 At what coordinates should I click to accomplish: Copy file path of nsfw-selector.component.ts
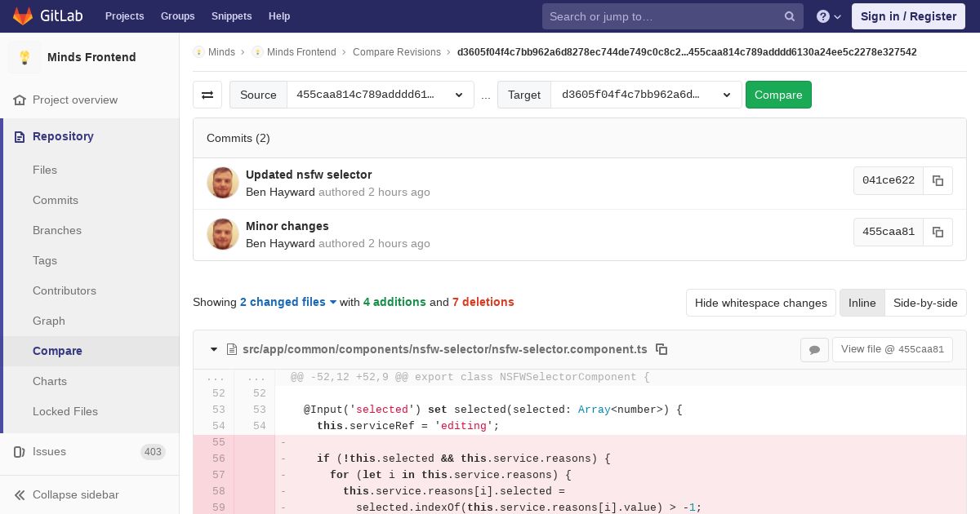(661, 349)
